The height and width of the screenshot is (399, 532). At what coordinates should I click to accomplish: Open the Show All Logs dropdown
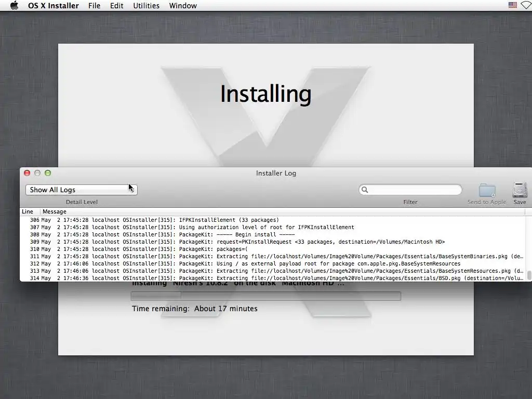[82, 190]
